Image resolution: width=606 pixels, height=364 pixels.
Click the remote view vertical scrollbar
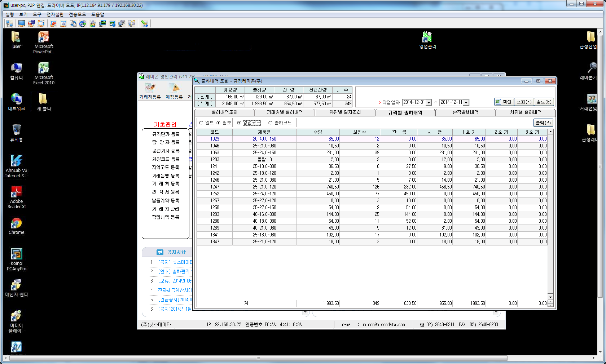[x=600, y=167]
